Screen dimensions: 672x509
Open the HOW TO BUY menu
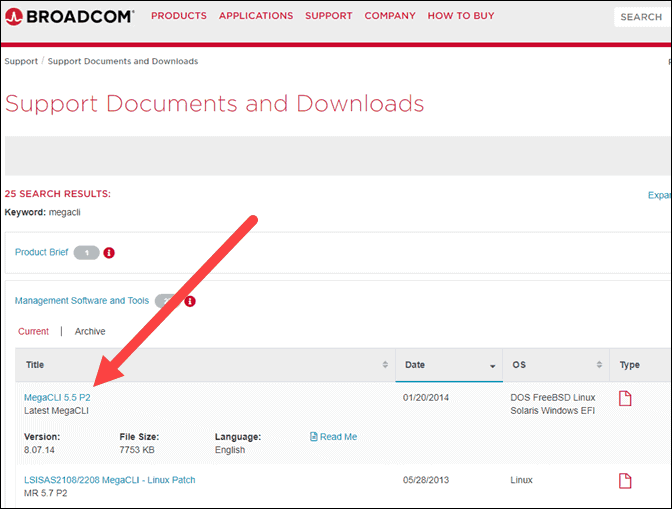click(461, 16)
